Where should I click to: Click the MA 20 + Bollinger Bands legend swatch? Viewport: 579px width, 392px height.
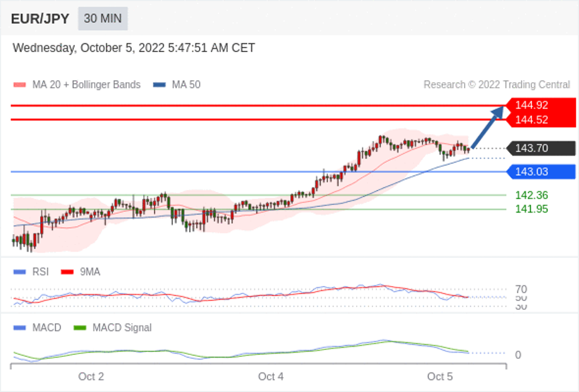coord(19,85)
